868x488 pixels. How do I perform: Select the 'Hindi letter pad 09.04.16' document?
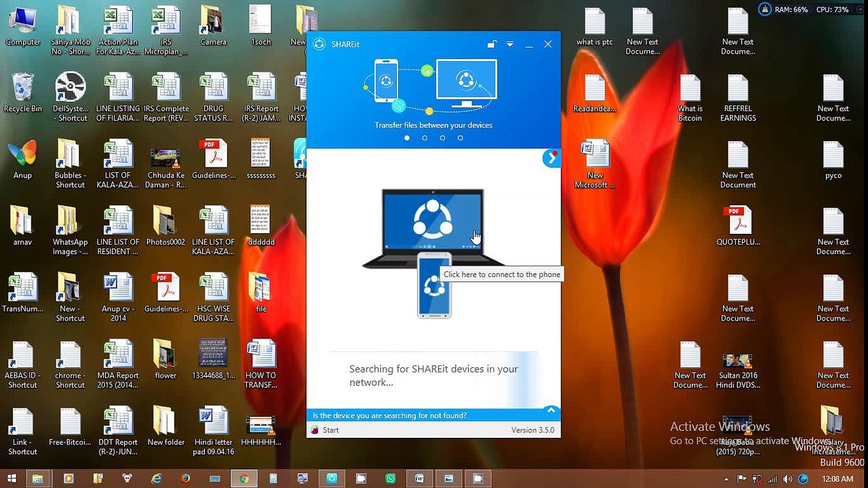[213, 430]
